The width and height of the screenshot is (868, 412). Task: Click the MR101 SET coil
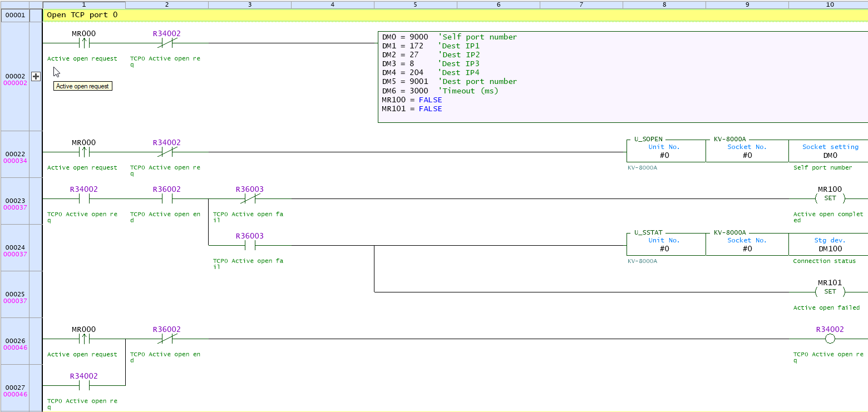tap(829, 291)
